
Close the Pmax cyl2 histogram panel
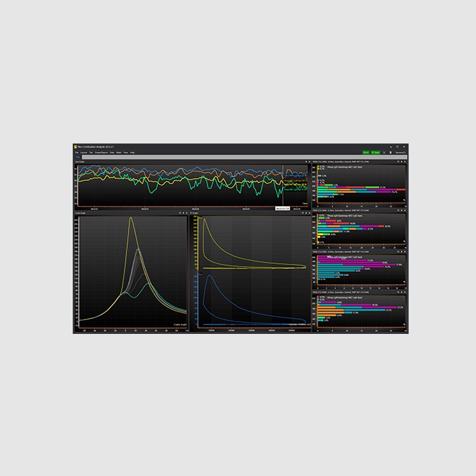coord(405,210)
